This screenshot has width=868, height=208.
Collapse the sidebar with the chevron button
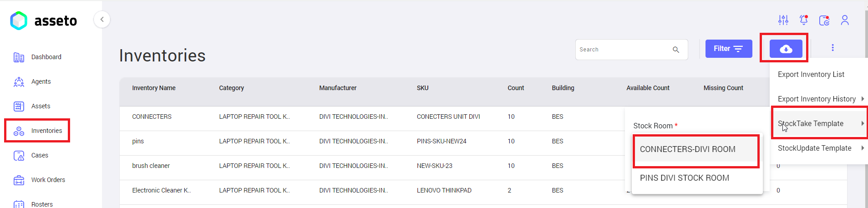[102, 19]
